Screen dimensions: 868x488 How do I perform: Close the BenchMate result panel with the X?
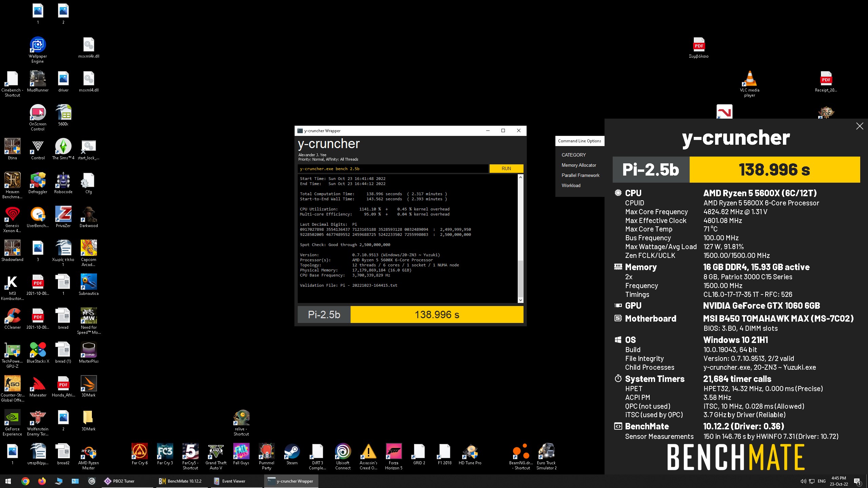[x=860, y=126]
